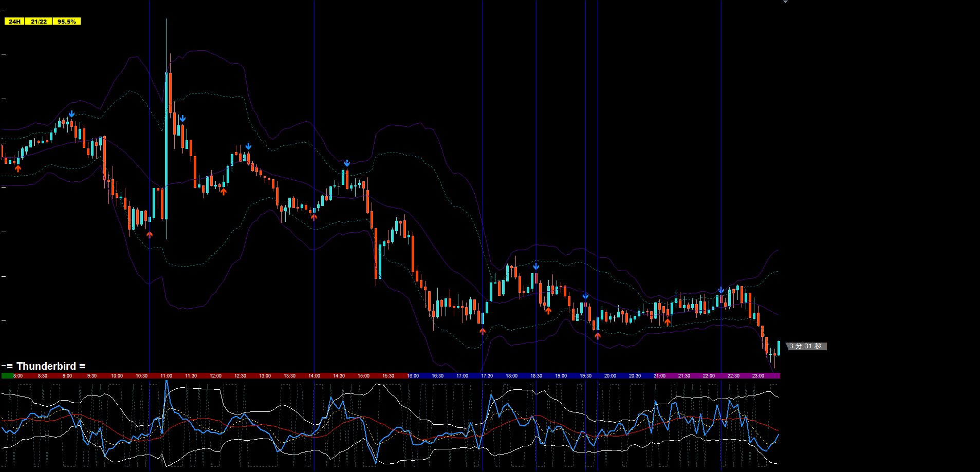Click the 11:30 time label
The width and height of the screenshot is (980, 472).
coord(191,376)
